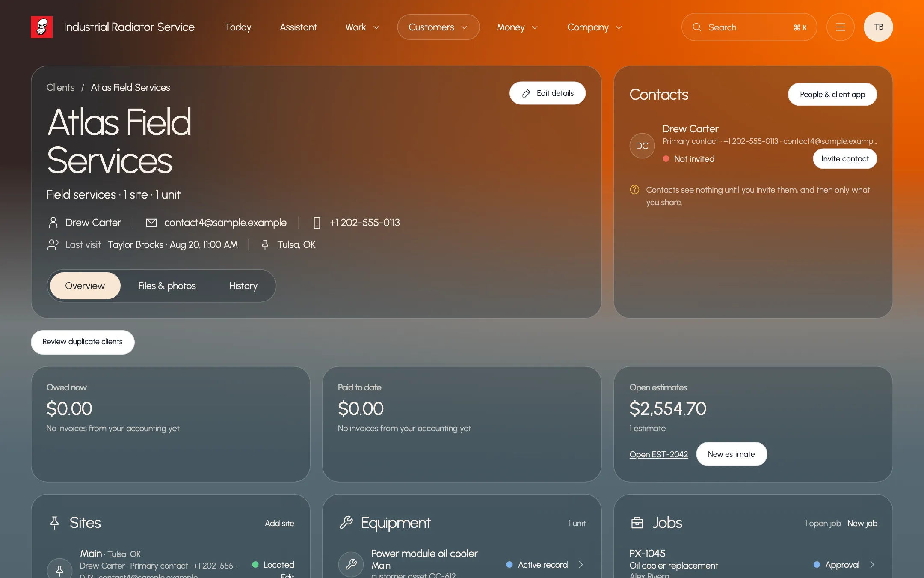The width and height of the screenshot is (924, 578).
Task: Click the pencil icon in Edit details
Action: pyautogui.click(x=526, y=93)
